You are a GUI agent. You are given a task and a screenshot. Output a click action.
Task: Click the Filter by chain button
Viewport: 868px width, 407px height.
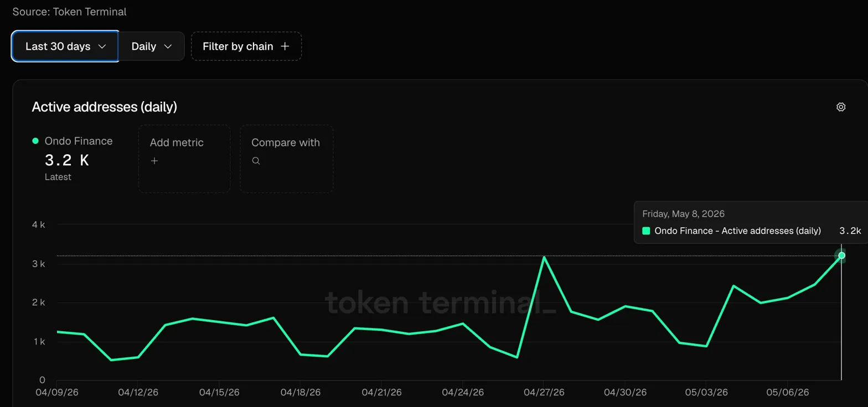[246, 46]
